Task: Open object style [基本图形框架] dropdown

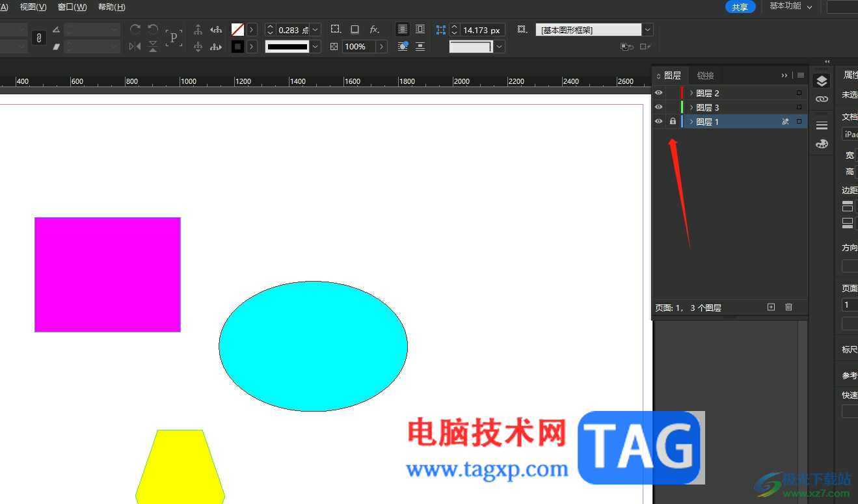Action: [x=647, y=30]
